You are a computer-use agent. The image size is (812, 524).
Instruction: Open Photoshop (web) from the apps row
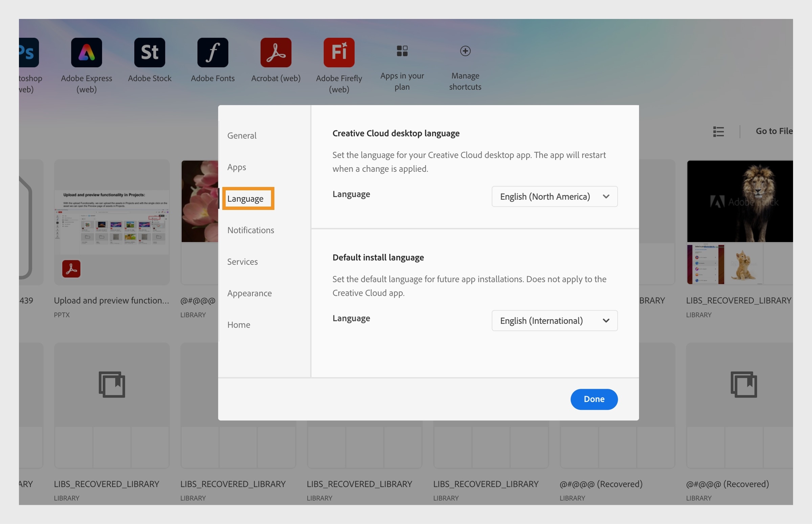29,52
